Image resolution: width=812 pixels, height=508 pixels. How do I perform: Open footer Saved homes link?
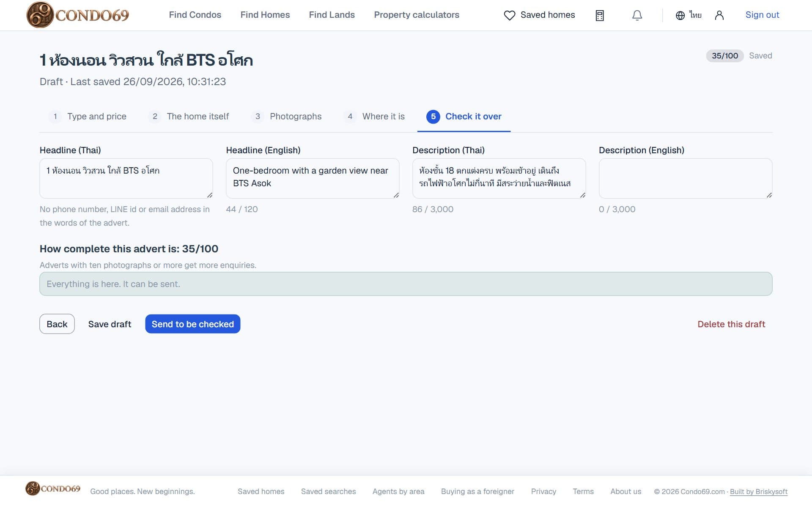pos(261,491)
